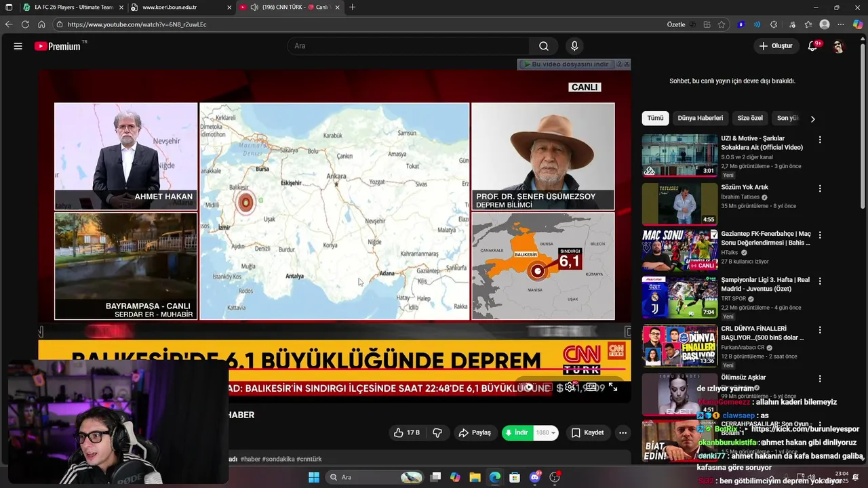Select the Tümü filter chip
The height and width of the screenshot is (488, 868).
(x=655, y=118)
